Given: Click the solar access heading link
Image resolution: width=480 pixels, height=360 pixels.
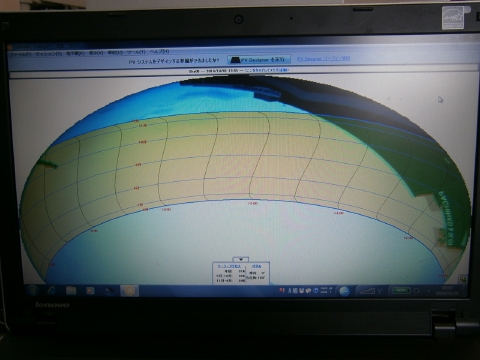Looking at the screenshot, I should (229, 266).
